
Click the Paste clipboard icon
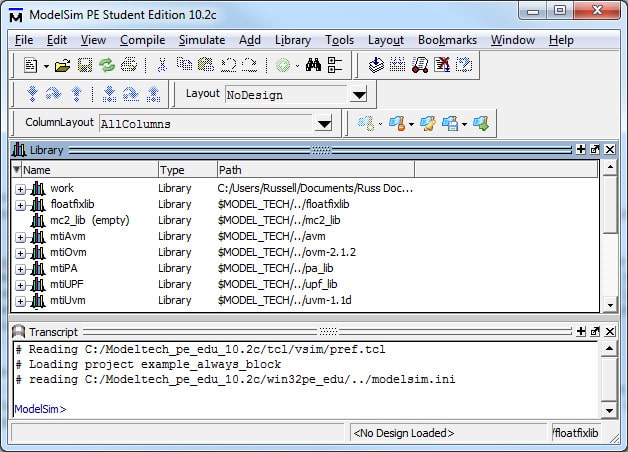click(x=206, y=64)
